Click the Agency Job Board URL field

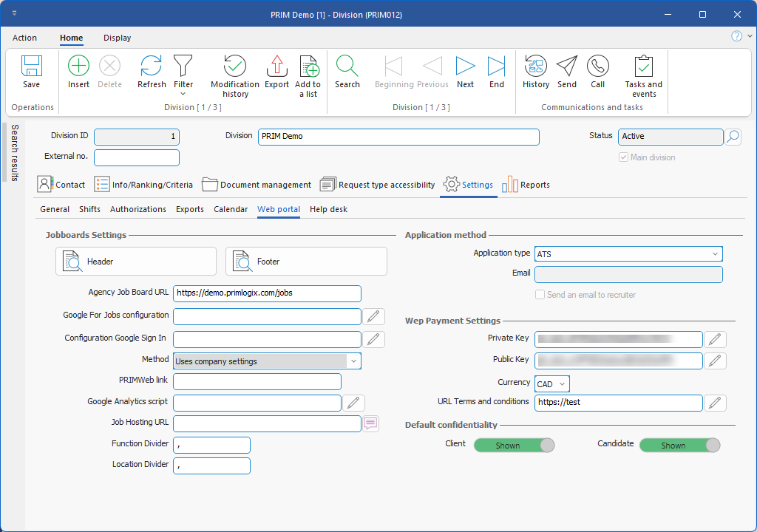point(267,293)
